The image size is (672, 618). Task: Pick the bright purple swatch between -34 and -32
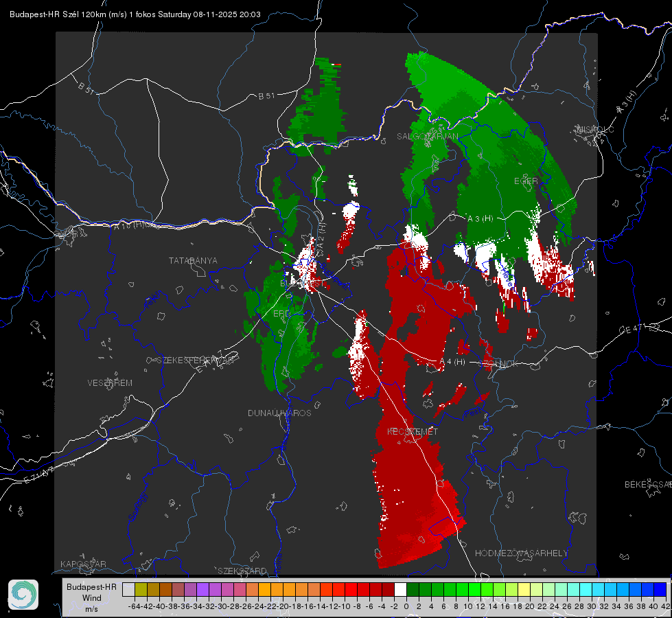tap(202, 590)
